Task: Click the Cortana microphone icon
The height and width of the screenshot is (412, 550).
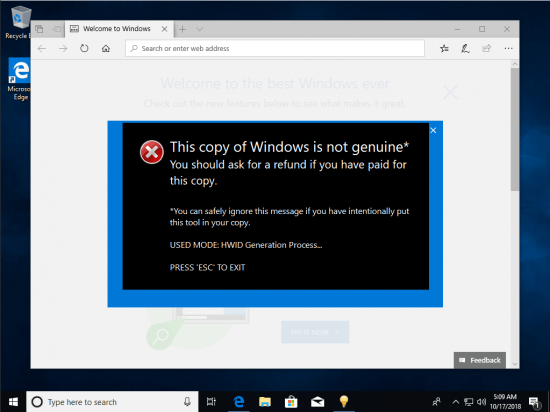Action: [x=187, y=402]
